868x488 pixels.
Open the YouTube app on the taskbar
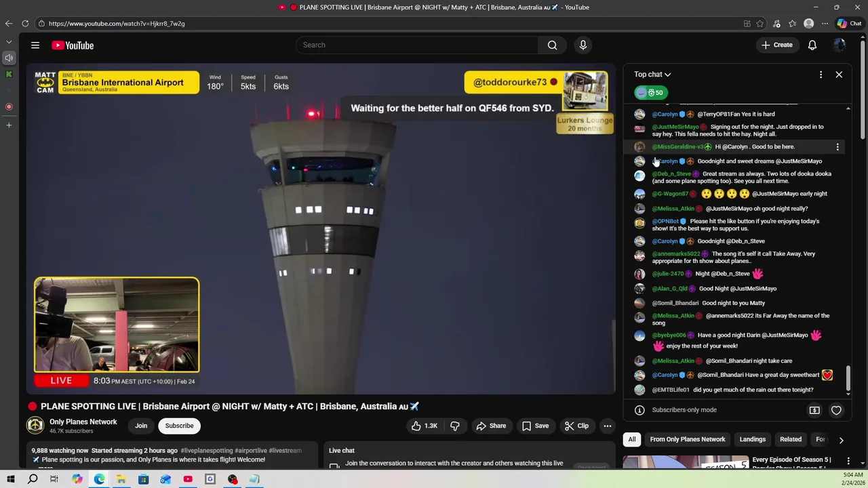[x=188, y=479]
